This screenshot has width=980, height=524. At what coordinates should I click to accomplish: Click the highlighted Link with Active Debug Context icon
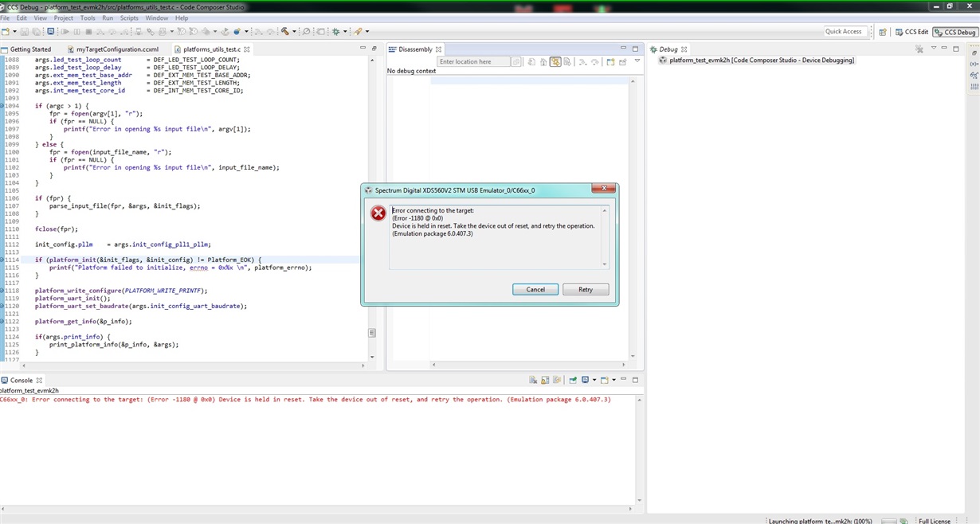pos(555,61)
